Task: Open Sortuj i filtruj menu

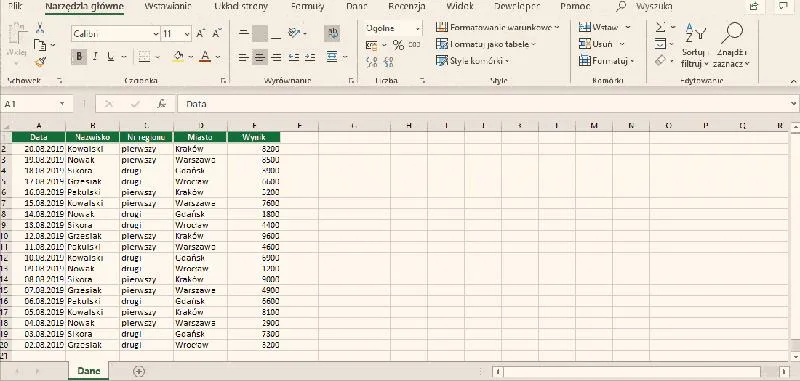Action: click(x=695, y=45)
